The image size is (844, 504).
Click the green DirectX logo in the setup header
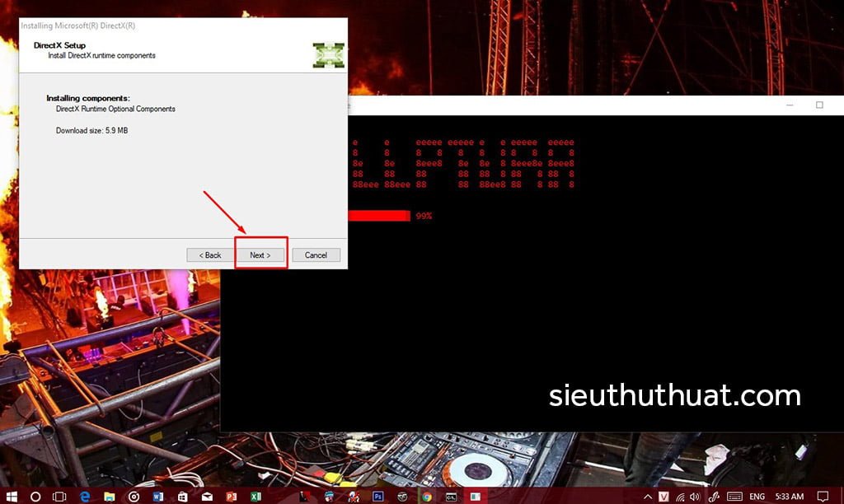click(x=328, y=55)
